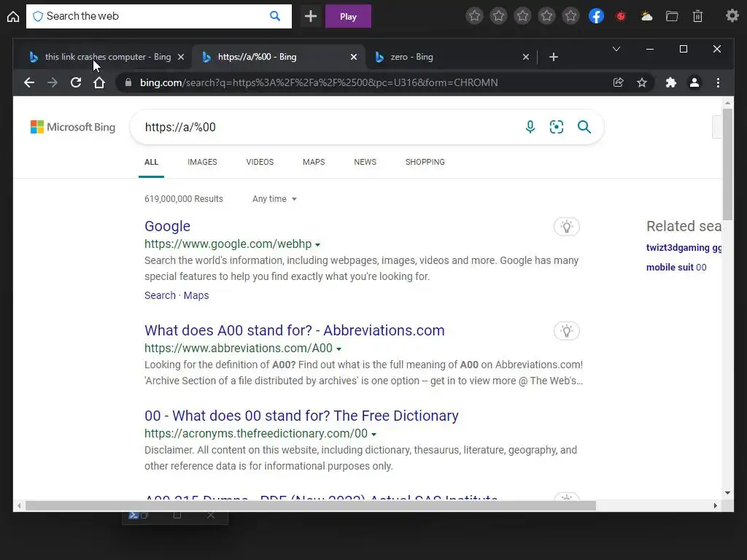Viewport: 747px width, 560px height.
Task: Switch to the IMAGES tab
Action: tap(202, 162)
